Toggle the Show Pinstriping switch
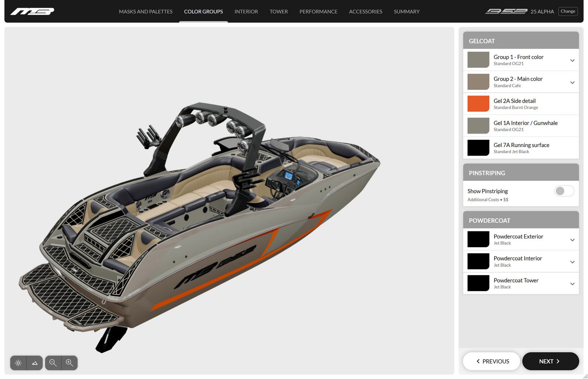588x379 pixels. coord(564,191)
